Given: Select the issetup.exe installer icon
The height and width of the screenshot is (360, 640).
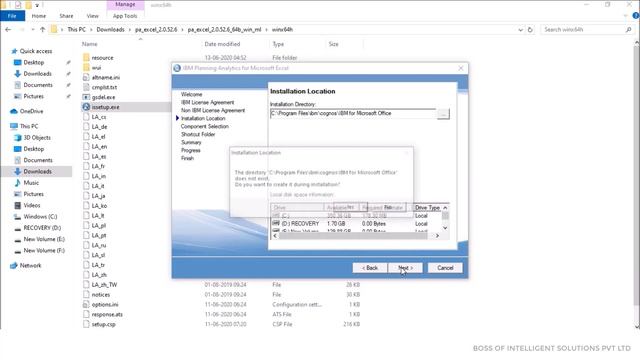Looking at the screenshot, I should [86, 107].
